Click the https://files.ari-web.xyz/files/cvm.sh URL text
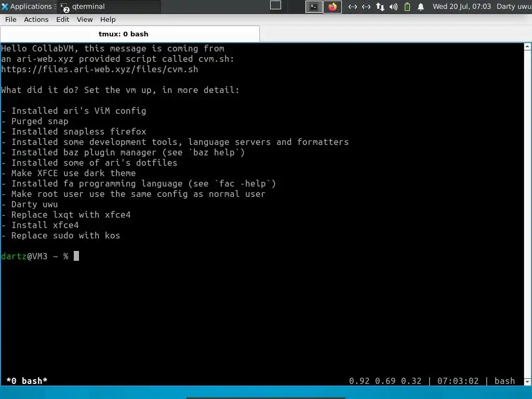 99,69
